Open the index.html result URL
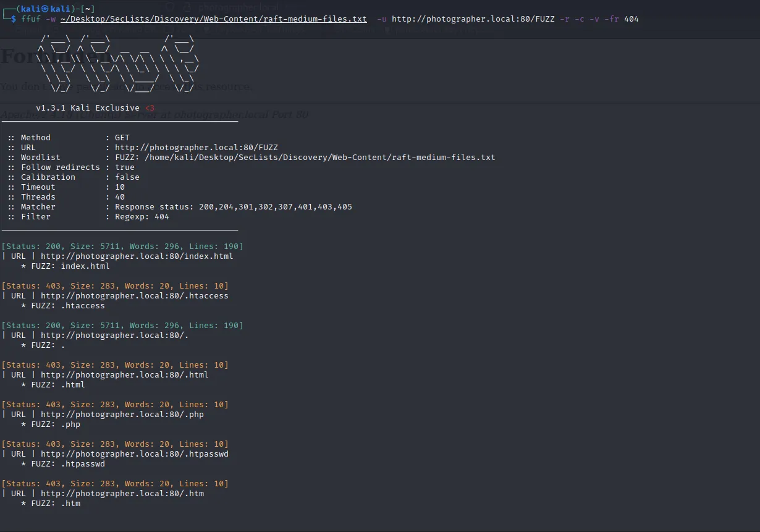The width and height of the screenshot is (760, 532). click(137, 256)
